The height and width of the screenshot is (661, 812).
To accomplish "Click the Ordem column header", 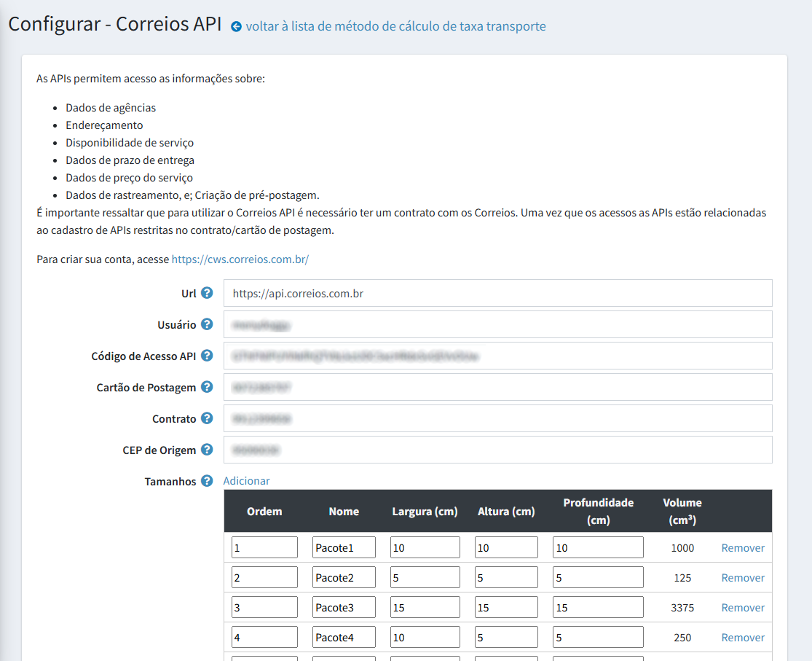I will [x=264, y=511].
